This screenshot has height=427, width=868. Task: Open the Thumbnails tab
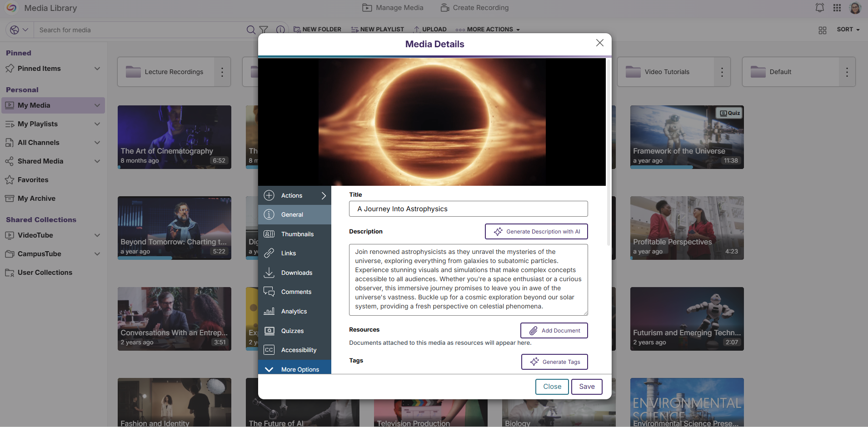pyautogui.click(x=294, y=234)
